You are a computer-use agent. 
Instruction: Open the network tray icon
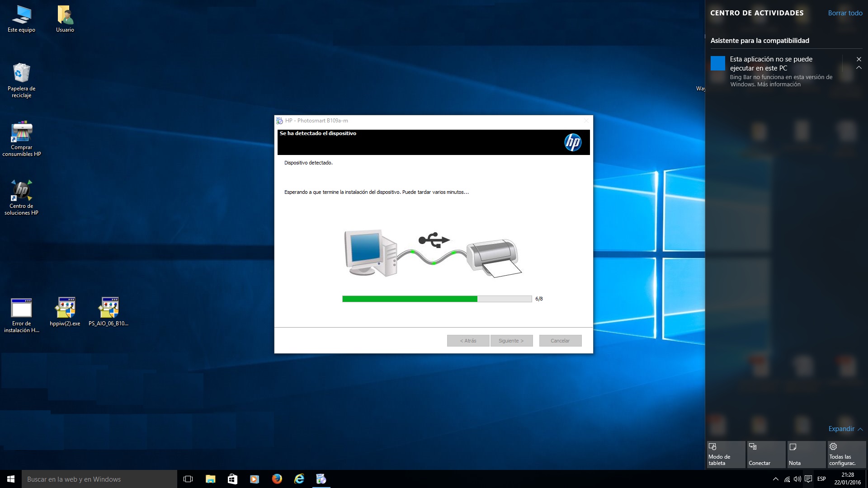click(787, 479)
